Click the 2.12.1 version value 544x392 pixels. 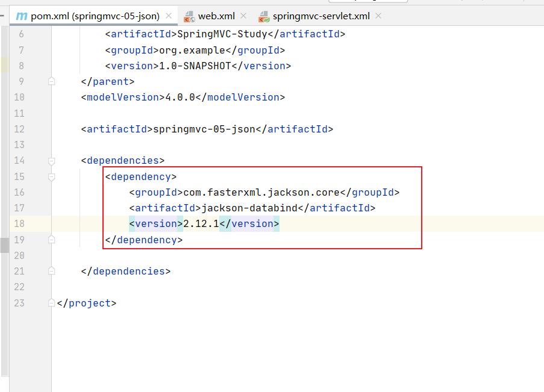coord(201,224)
